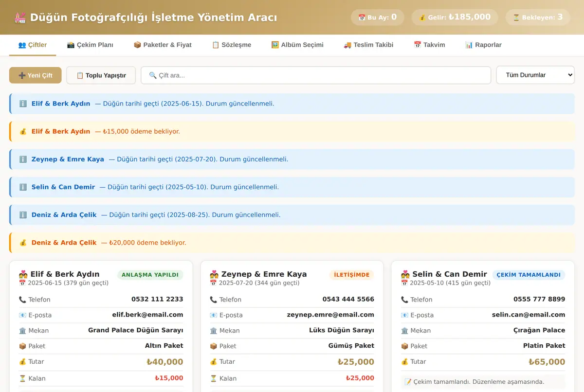Viewport: 584px width, 392px height.
Task: Click the İletişimde status badge
Action: coord(352,275)
